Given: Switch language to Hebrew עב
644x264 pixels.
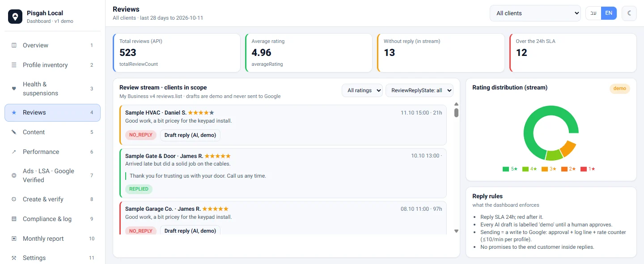Looking at the screenshot, I should (x=593, y=13).
